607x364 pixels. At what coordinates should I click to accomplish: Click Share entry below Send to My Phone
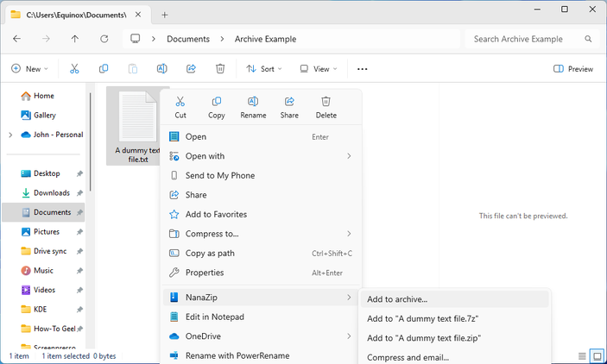261,195
